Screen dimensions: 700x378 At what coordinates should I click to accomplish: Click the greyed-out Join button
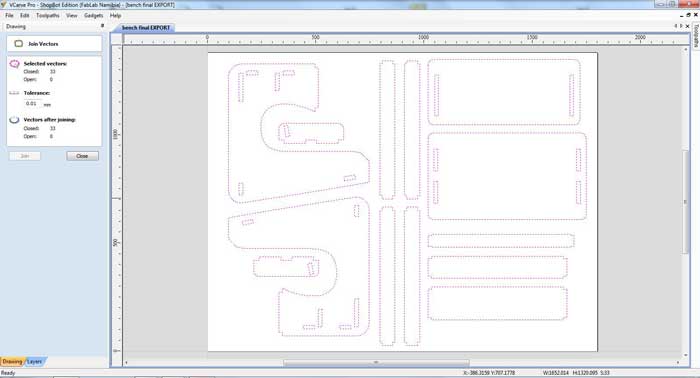[x=25, y=156]
